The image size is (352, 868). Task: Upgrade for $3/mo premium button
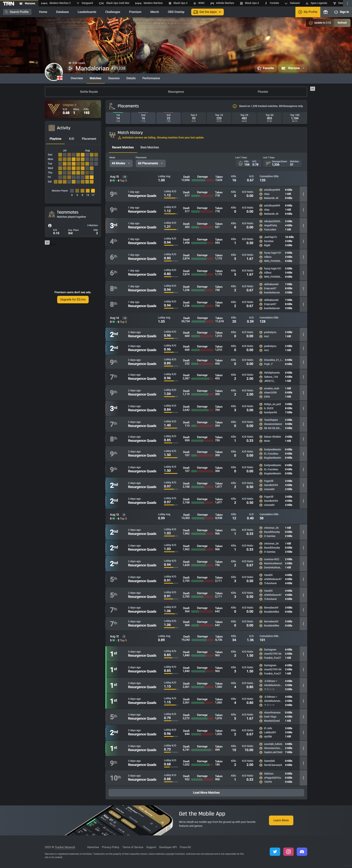click(x=73, y=300)
